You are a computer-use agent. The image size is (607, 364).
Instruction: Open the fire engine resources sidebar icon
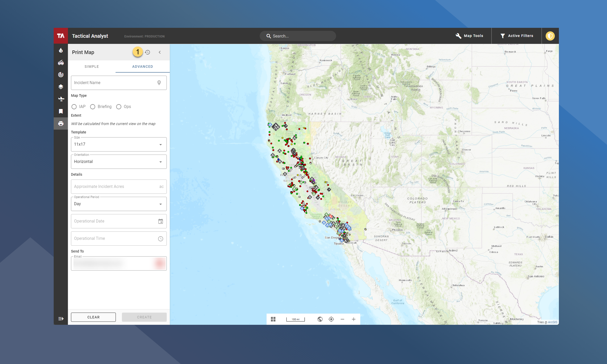click(61, 62)
